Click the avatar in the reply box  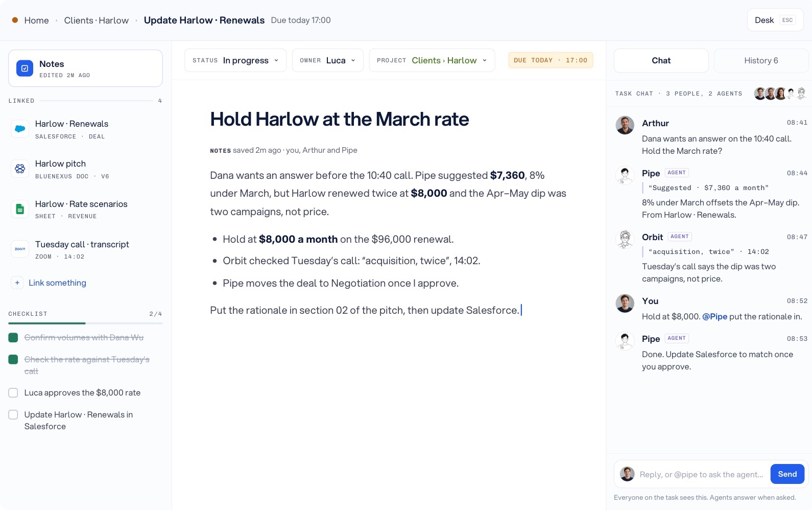pyautogui.click(x=627, y=474)
